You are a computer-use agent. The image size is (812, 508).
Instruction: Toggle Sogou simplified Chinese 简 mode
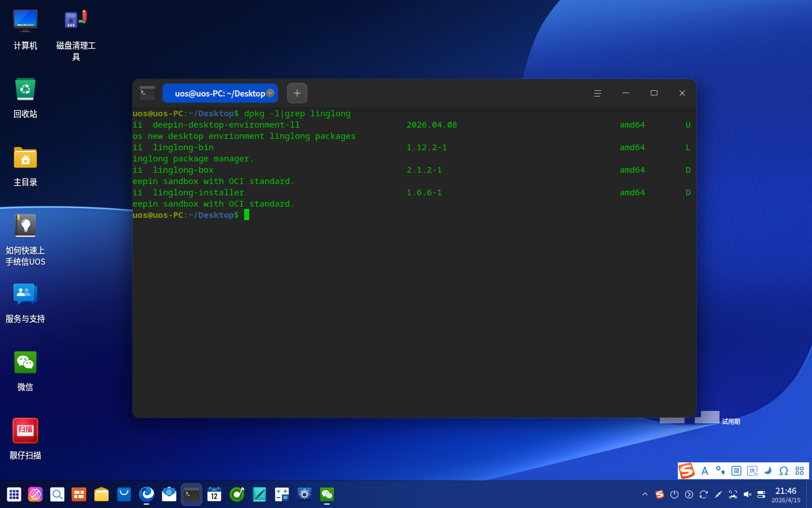pyautogui.click(x=736, y=471)
